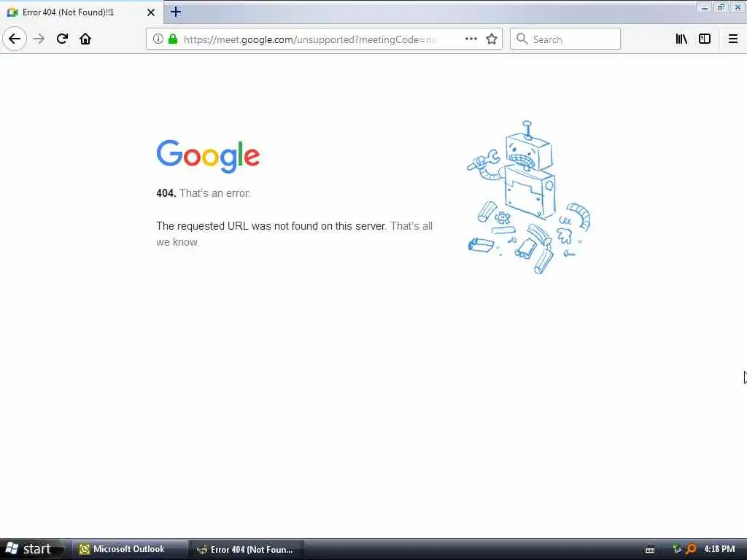Viewport: 747px width, 560px height.
Task: Click the broken robot illustration
Action: (x=528, y=197)
